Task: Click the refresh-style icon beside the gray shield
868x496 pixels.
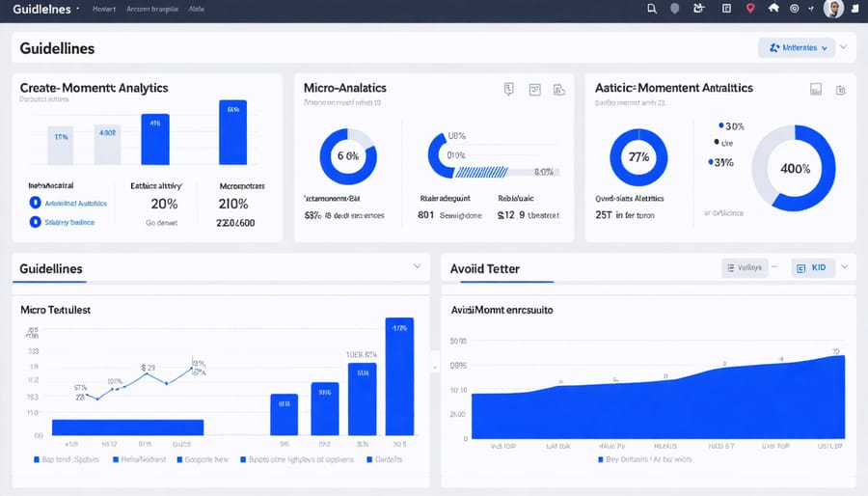Action: point(699,9)
